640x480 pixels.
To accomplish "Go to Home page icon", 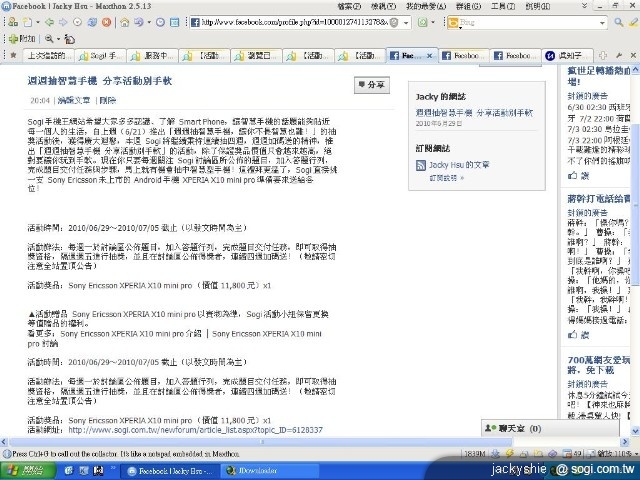I will click(x=124, y=22).
